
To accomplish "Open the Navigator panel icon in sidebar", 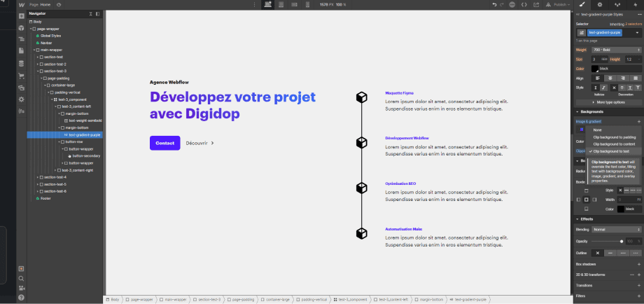I will pos(22,39).
